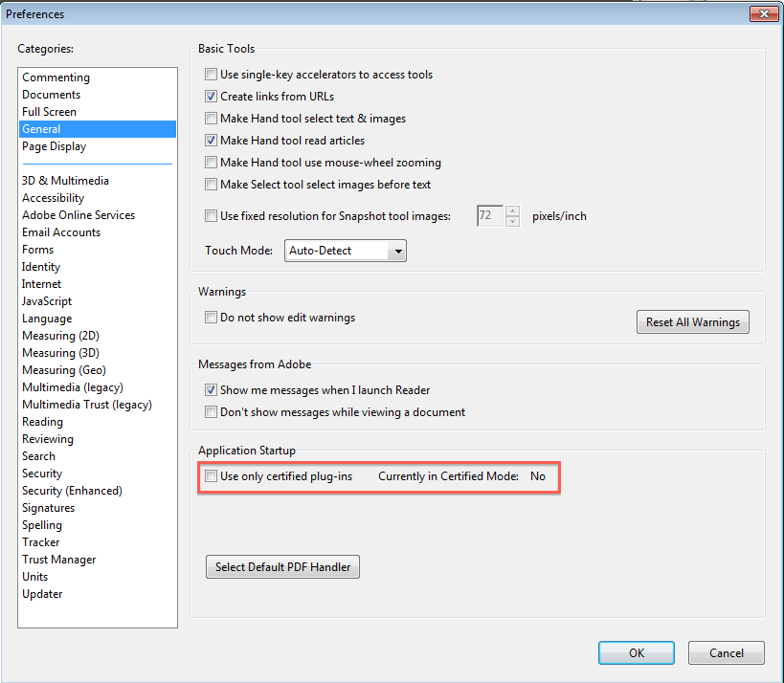Screen dimensions: 784x683
Task: Toggle Make Hand tool select text & images
Action: tap(211, 119)
